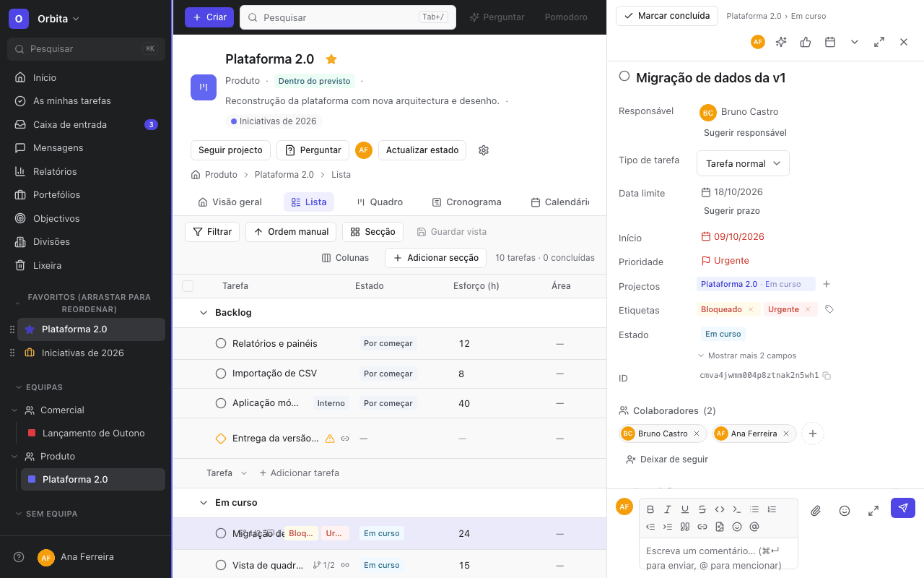Remove the Bloqueado tag

[x=751, y=309]
